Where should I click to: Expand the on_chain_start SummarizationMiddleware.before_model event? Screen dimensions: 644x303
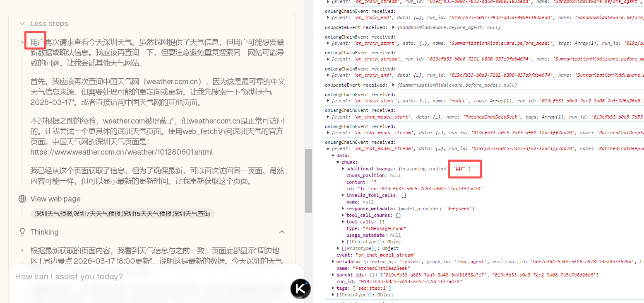point(329,43)
